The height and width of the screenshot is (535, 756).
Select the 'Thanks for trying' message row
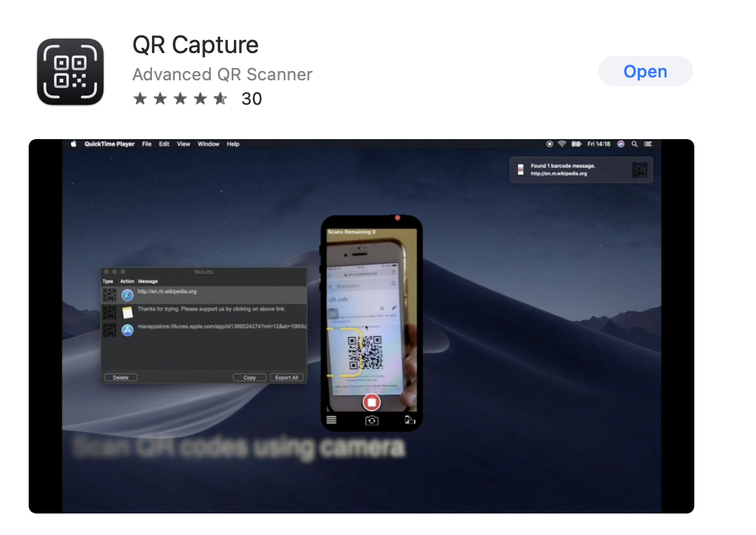(204, 313)
